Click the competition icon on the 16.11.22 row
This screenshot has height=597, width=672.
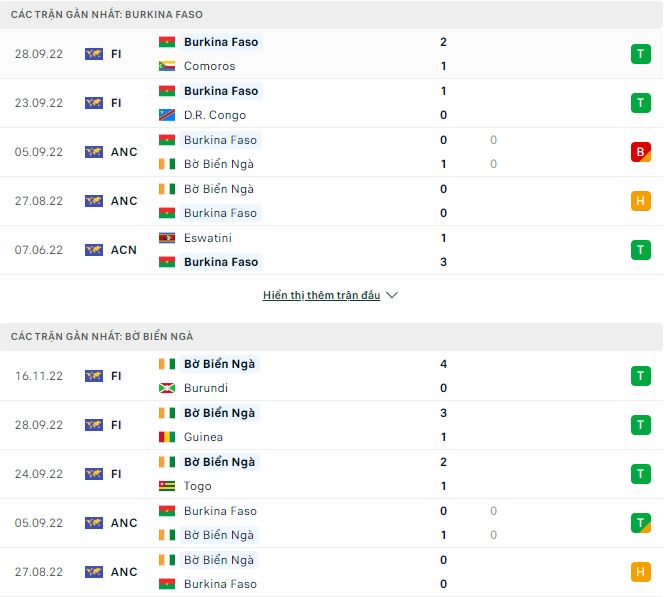click(x=94, y=376)
